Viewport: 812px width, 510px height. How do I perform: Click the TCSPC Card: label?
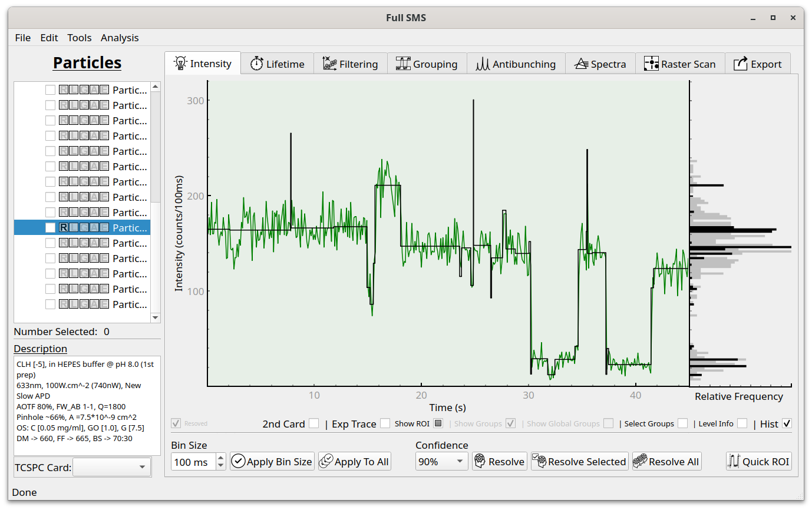42,468
